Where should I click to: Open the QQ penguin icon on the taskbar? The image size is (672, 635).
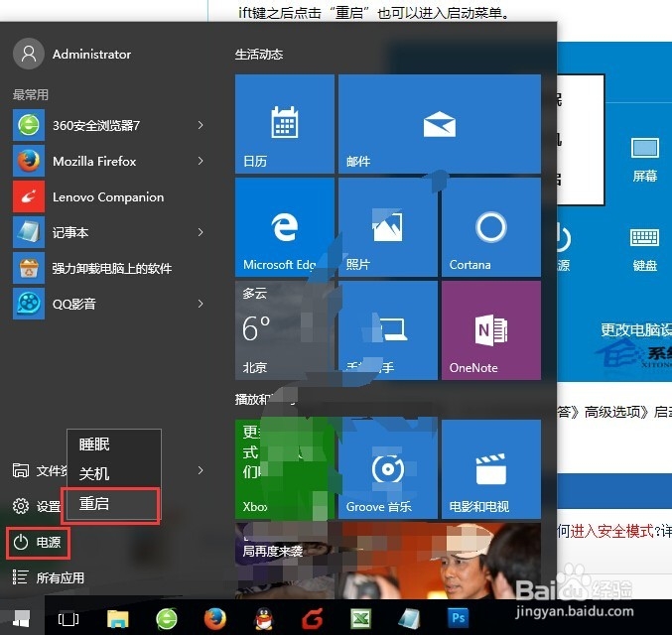(x=264, y=619)
